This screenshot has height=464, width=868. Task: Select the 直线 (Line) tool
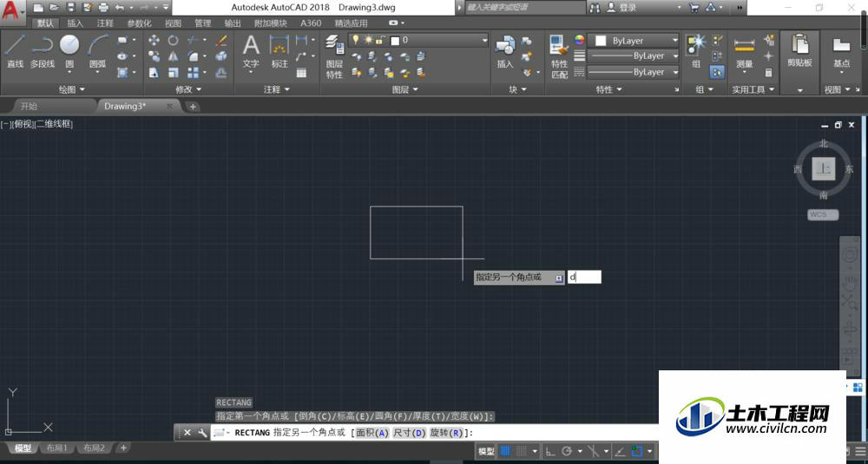tap(15, 51)
